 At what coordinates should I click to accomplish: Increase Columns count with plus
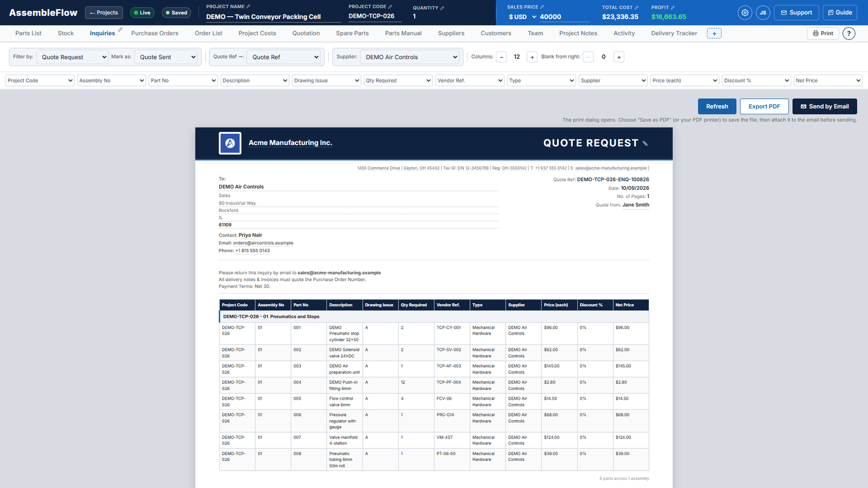tap(532, 57)
